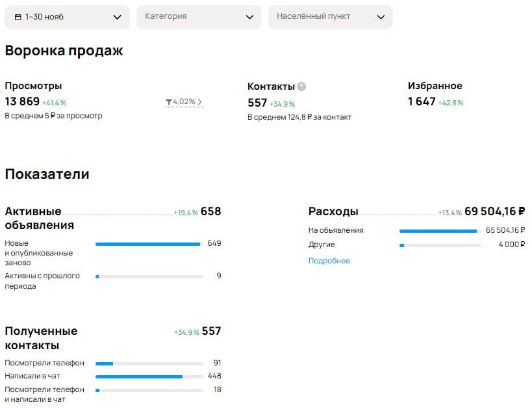This screenshot has width=532, height=409.
Task: Click the value 9 for previous period
Action: coord(219,276)
